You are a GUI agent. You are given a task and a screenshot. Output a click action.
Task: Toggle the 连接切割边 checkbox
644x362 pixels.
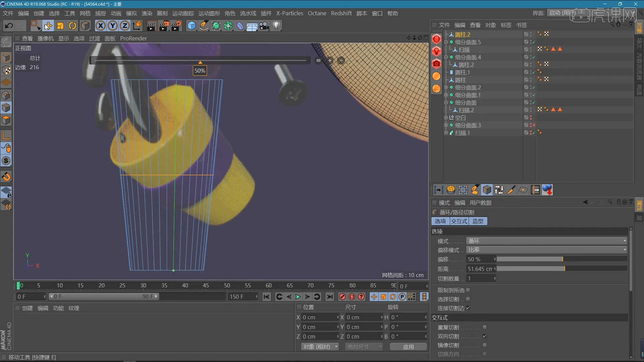tap(468, 308)
